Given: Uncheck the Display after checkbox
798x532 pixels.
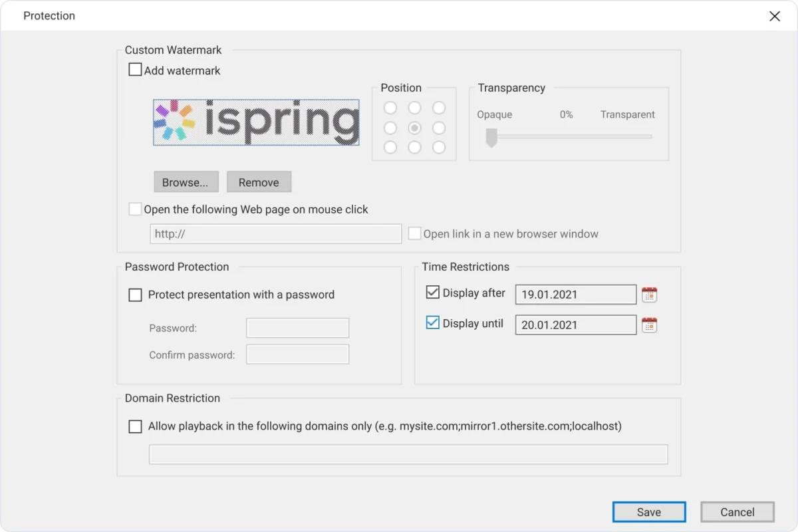Looking at the screenshot, I should click(433, 292).
